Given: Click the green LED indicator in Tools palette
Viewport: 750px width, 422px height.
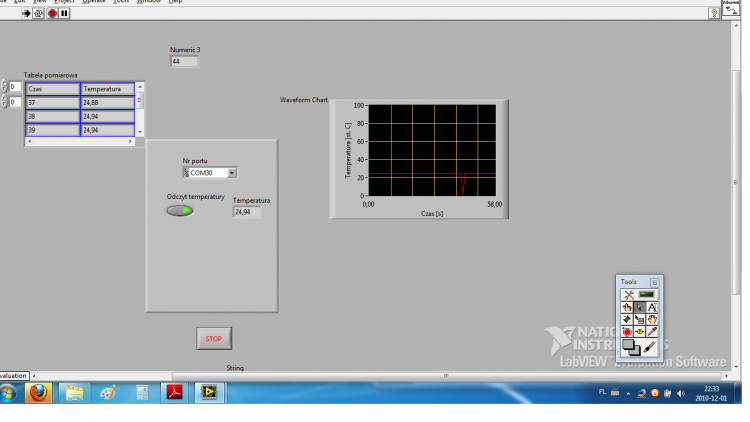Looking at the screenshot, I should pyautogui.click(x=647, y=294).
